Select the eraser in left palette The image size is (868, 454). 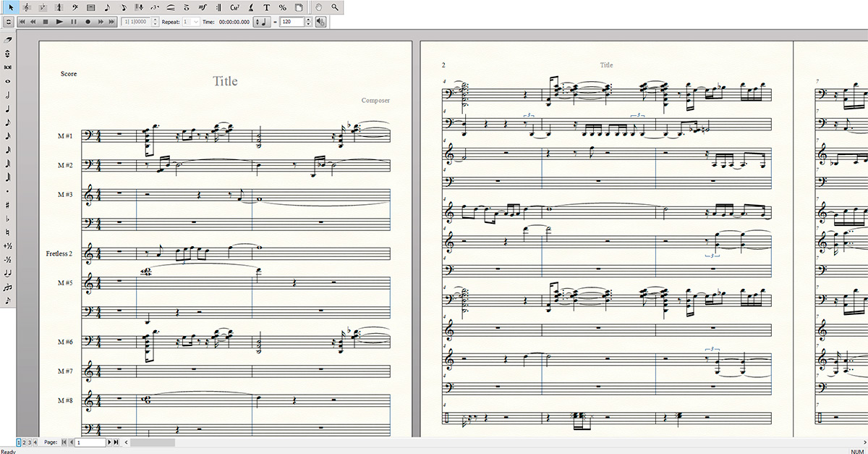point(8,40)
